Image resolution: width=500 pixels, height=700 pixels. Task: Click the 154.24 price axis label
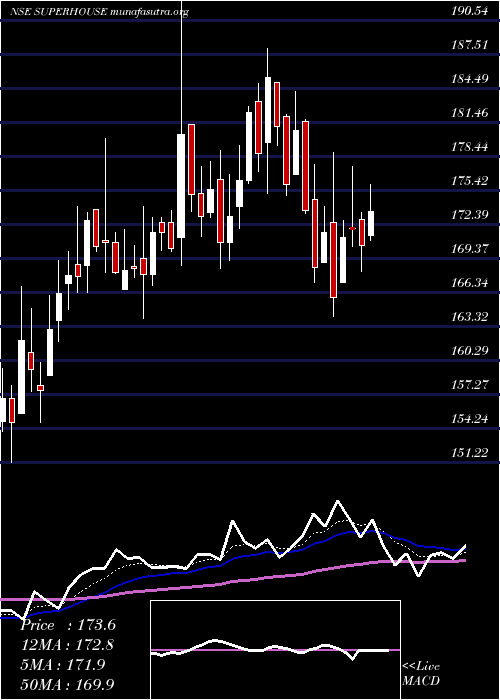469,419
